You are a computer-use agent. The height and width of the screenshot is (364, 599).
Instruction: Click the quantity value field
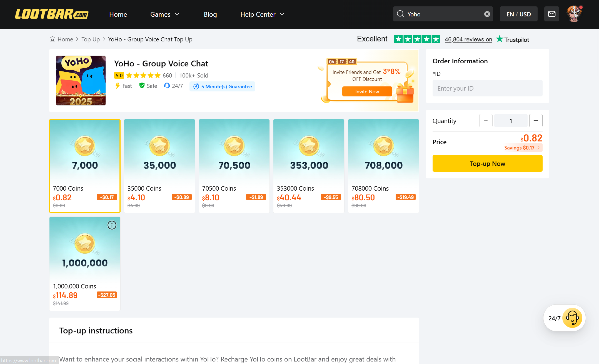511,121
